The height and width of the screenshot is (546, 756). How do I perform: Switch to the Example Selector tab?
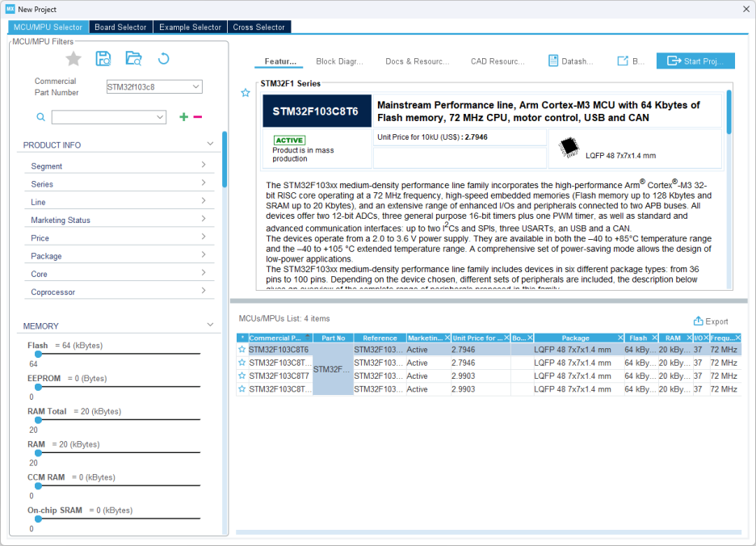click(190, 27)
